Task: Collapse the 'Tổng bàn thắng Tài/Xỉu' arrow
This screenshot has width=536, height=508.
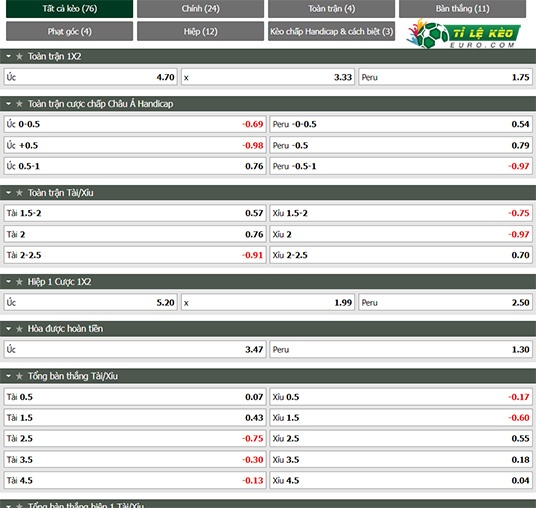Action: pos(9,376)
